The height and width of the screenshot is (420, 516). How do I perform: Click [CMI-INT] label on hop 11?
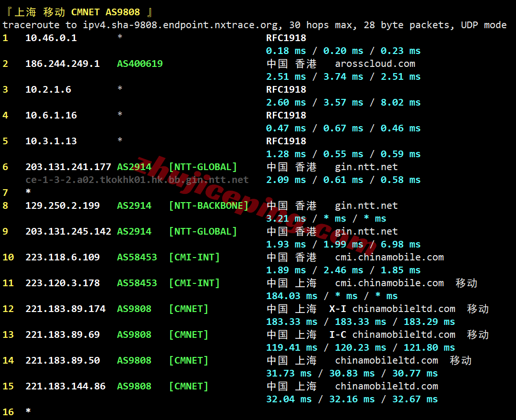(194, 283)
